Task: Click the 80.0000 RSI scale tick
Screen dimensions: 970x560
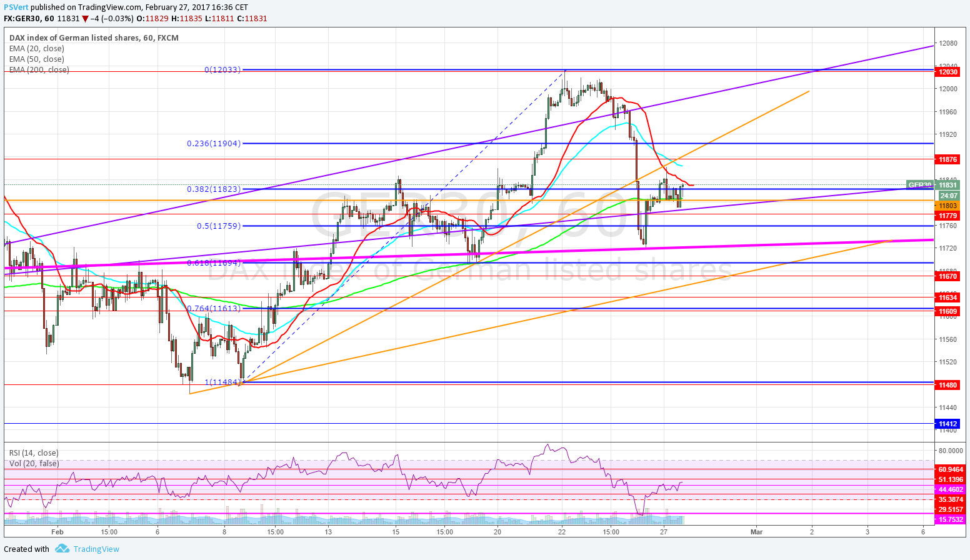Action: pos(951,450)
